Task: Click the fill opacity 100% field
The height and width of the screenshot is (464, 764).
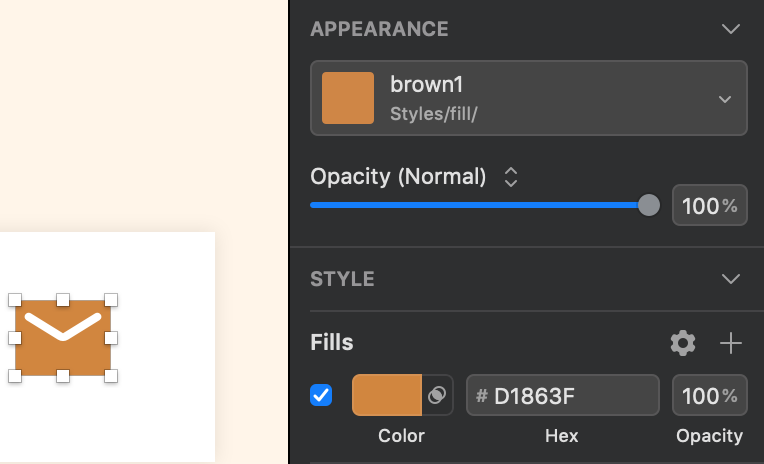Action: pyautogui.click(x=709, y=395)
